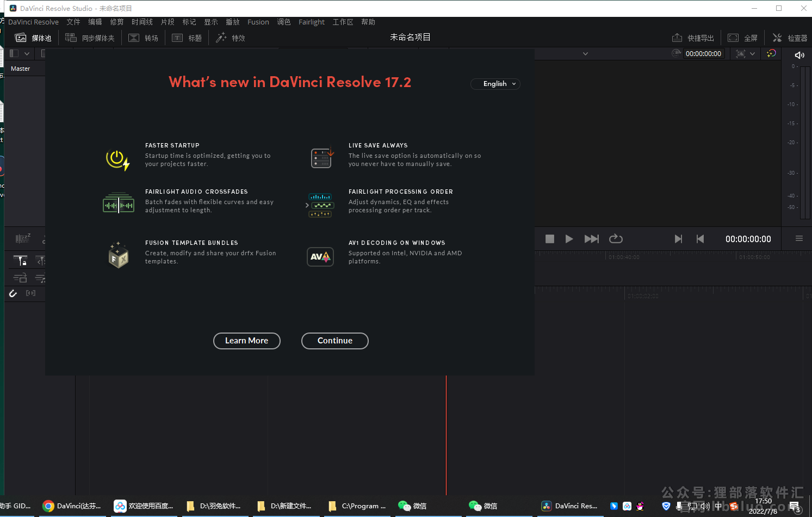Viewport: 812px width, 517px height.
Task: Click the Fusion Template Bundles box icon
Action: (x=118, y=255)
